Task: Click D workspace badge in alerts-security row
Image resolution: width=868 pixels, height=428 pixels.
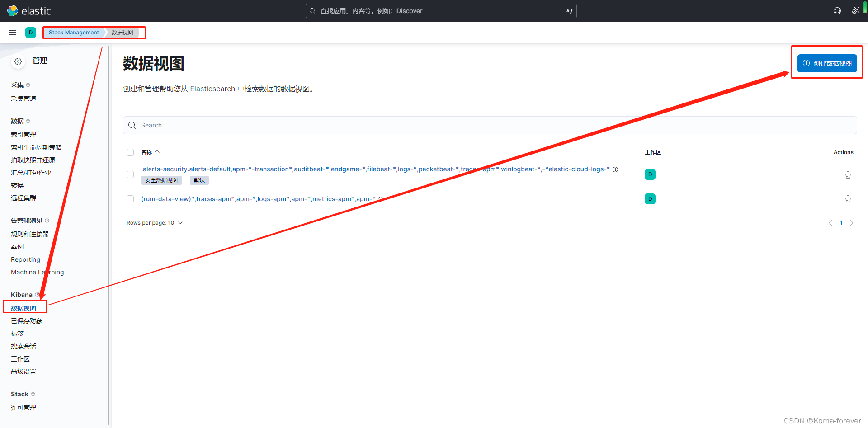Action: (650, 174)
